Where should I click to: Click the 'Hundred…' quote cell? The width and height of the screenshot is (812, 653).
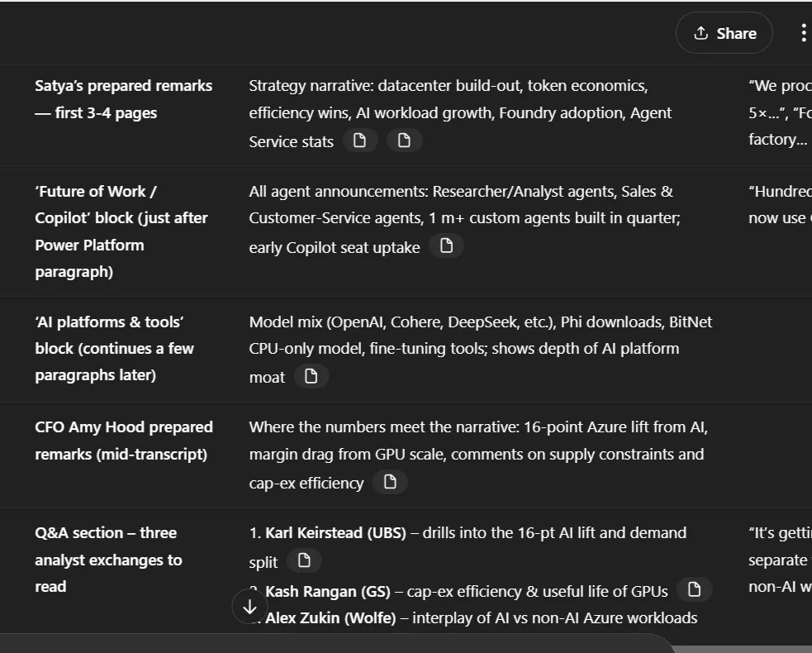pos(780,205)
